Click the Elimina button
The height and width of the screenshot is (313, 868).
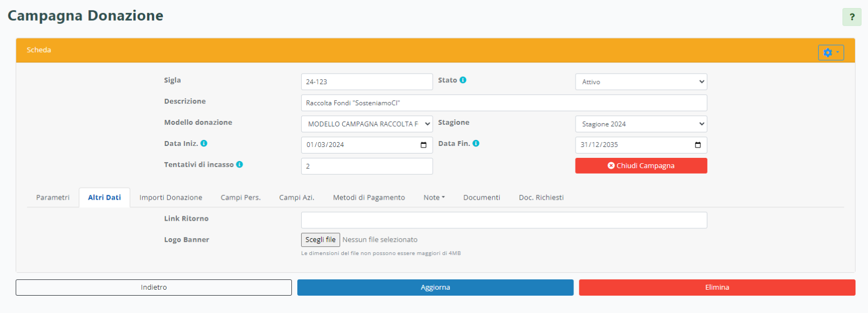(717, 288)
